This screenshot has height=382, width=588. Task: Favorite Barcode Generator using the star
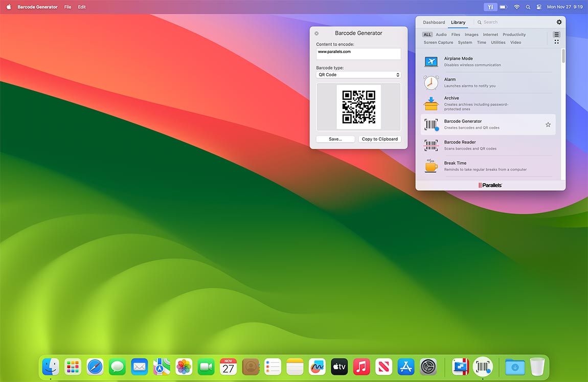click(548, 124)
